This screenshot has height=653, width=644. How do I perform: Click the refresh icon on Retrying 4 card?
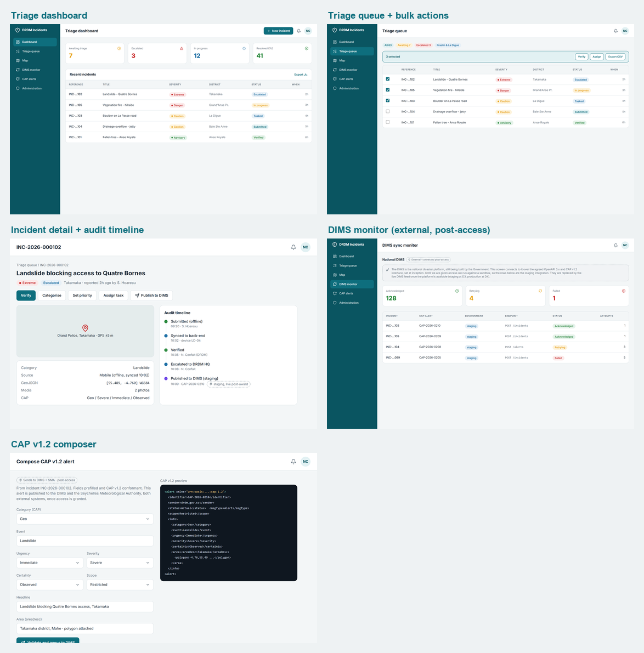tap(540, 291)
